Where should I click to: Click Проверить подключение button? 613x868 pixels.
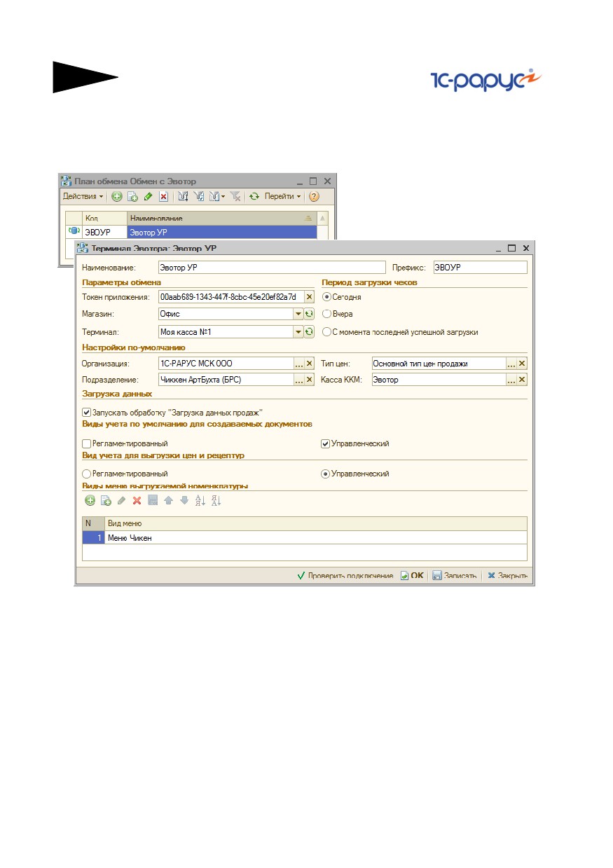[345, 575]
